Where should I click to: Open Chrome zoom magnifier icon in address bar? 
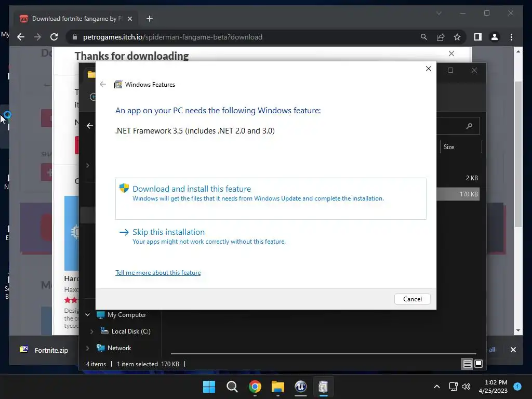click(424, 37)
